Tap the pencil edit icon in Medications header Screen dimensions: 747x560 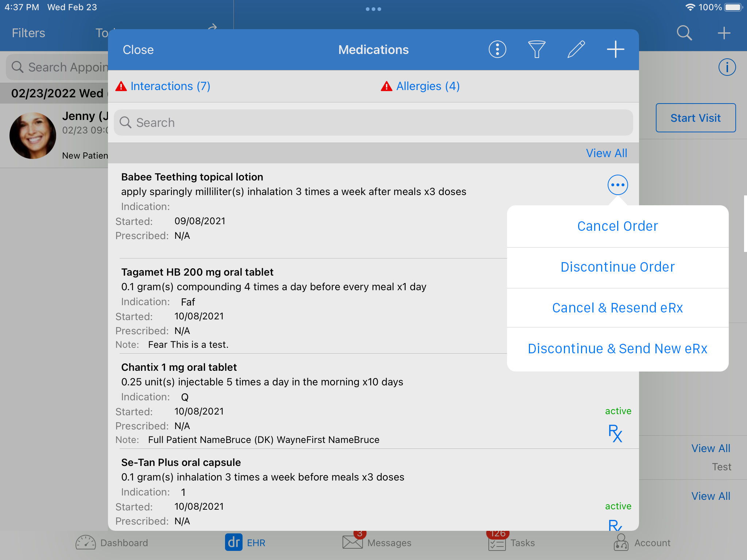pyautogui.click(x=576, y=49)
